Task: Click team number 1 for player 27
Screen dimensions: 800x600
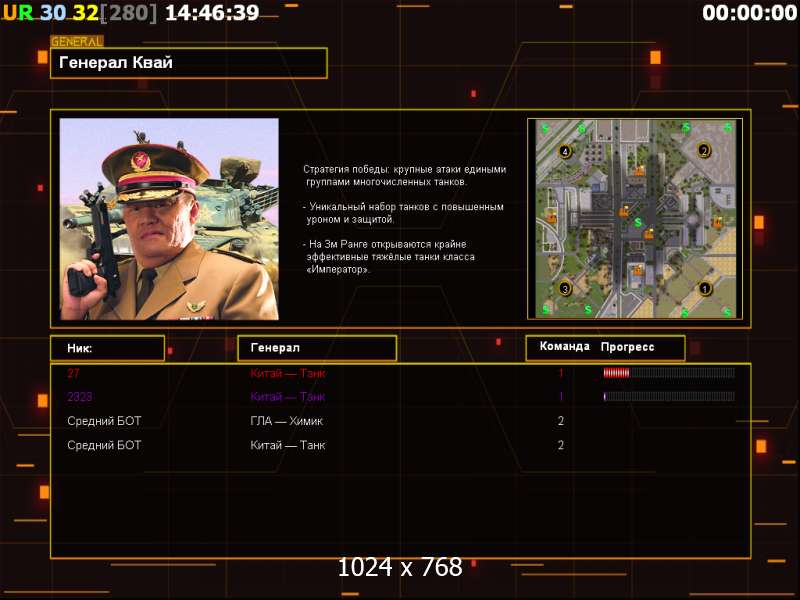Action: [561, 373]
